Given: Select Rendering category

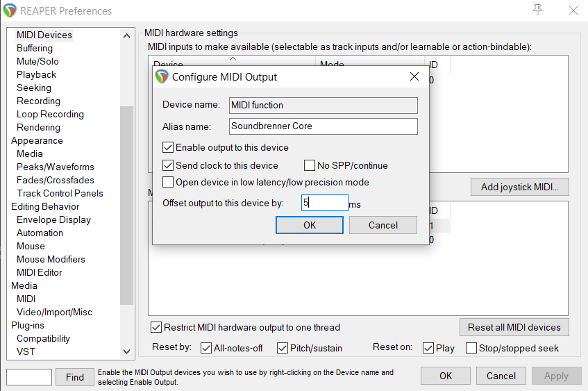Looking at the screenshot, I should 38,128.
